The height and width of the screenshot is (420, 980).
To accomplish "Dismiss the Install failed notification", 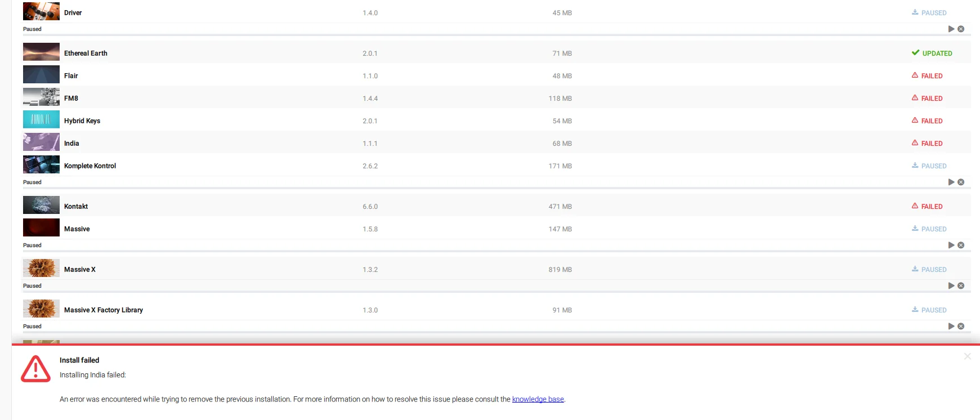I will coord(967,356).
